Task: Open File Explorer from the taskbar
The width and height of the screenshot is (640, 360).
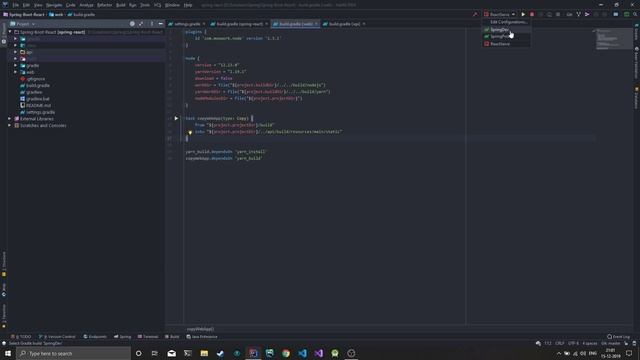Action: [x=204, y=353]
